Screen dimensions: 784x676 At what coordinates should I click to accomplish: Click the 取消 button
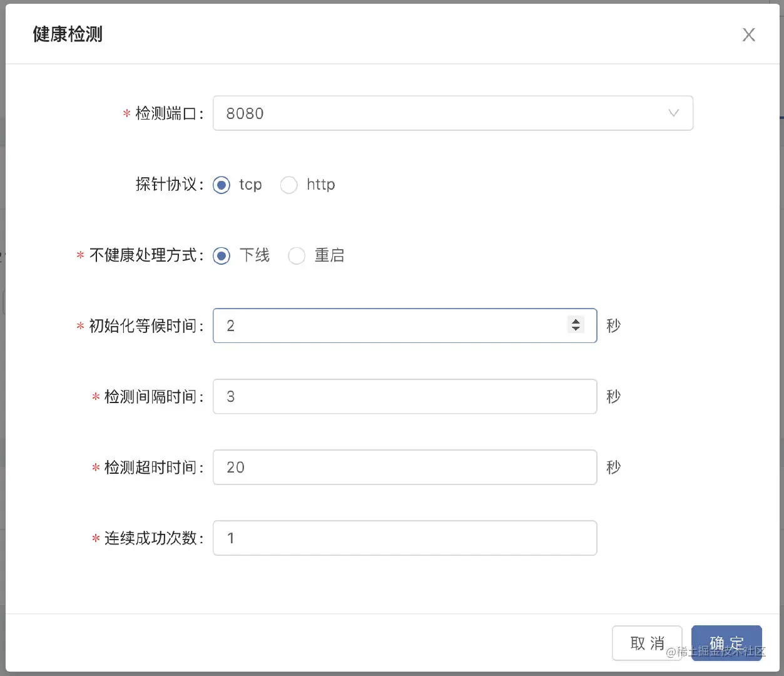(x=647, y=643)
